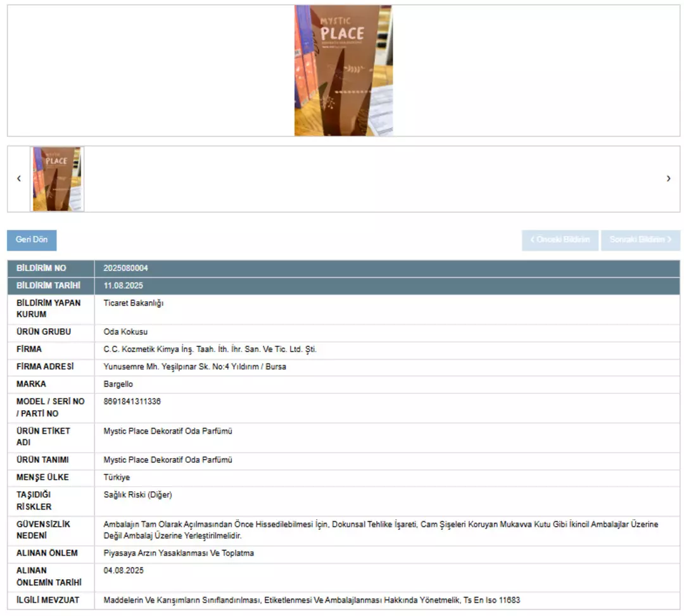684x616 pixels.
Task: Select the Sağlık Riski (Diğer) risk text
Action: point(137,494)
